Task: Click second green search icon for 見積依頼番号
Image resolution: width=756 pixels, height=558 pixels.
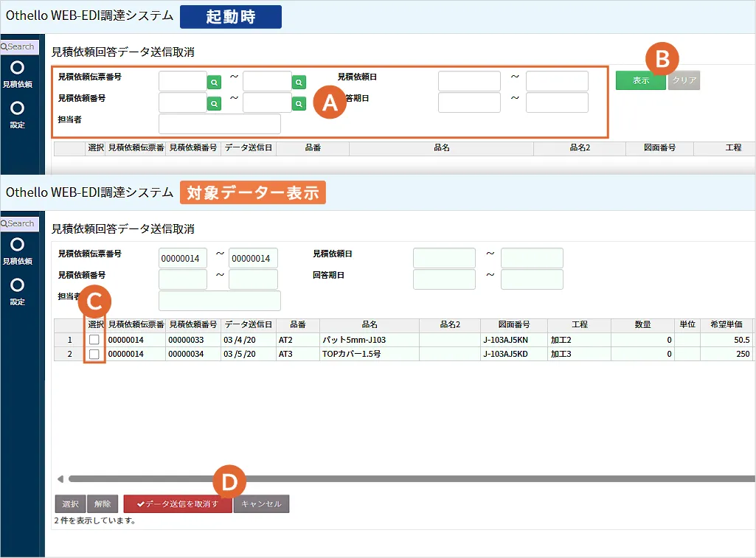Action: (299, 104)
